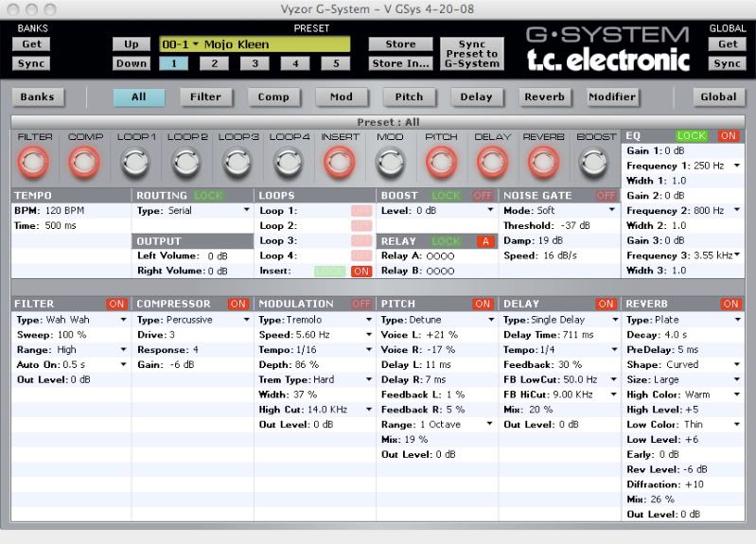Toggle the PITCH round effect button
Screen dimensions: 756x544
click(441, 162)
